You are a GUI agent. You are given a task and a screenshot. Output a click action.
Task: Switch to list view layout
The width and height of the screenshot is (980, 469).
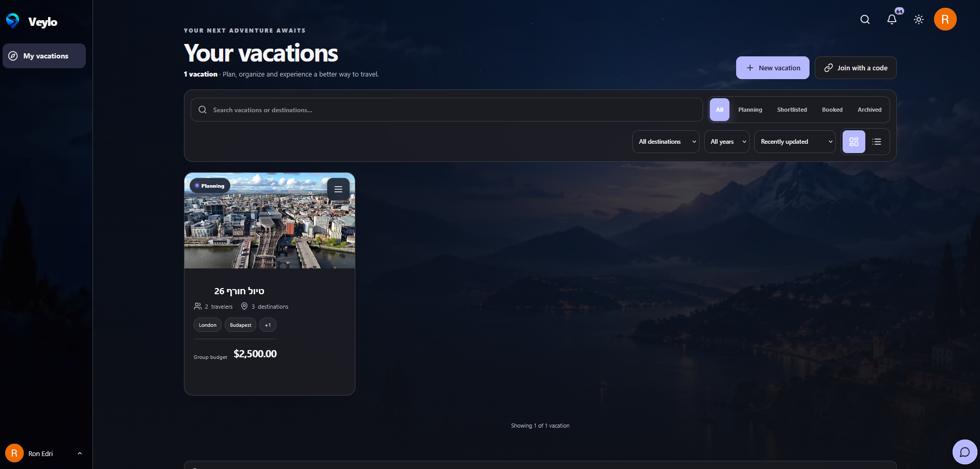[x=877, y=142]
